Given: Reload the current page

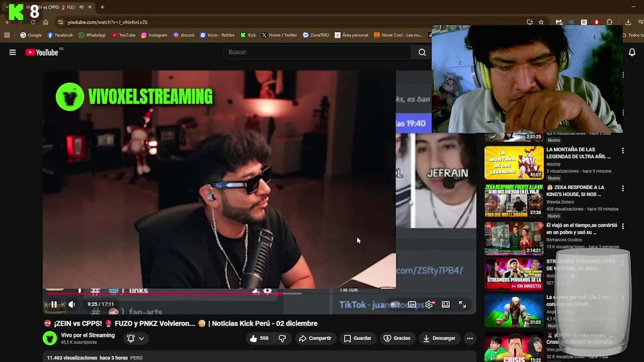Looking at the screenshot, I should [33, 22].
